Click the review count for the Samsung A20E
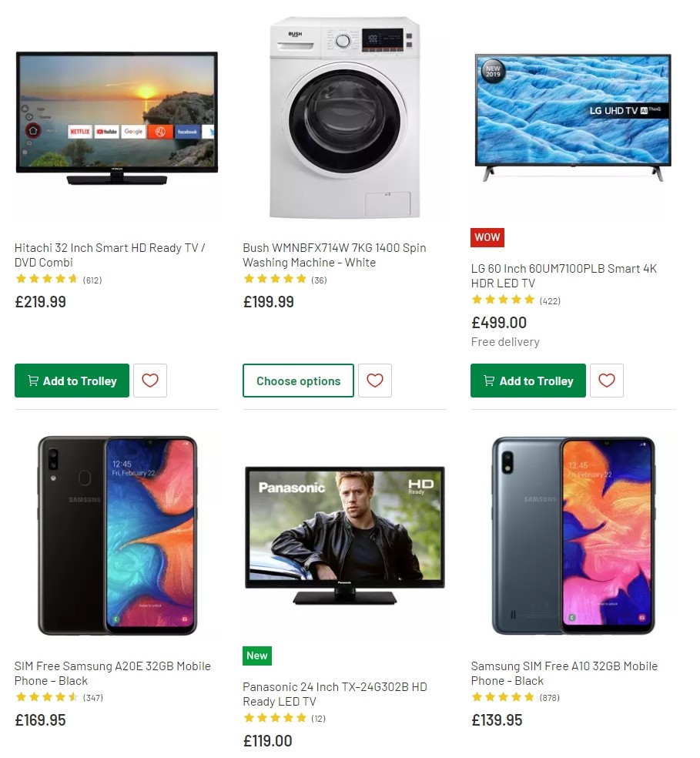Image resolution: width=700 pixels, height=758 pixels. coord(92,697)
